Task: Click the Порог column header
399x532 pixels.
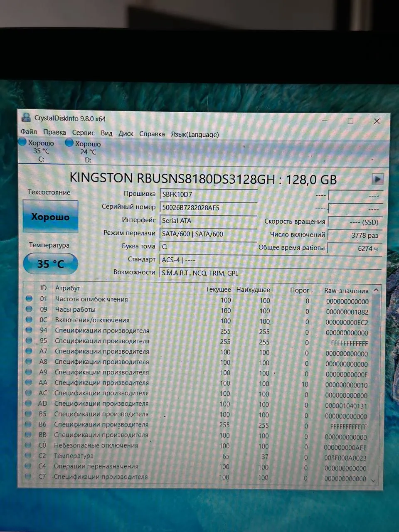Action: pos(299,290)
